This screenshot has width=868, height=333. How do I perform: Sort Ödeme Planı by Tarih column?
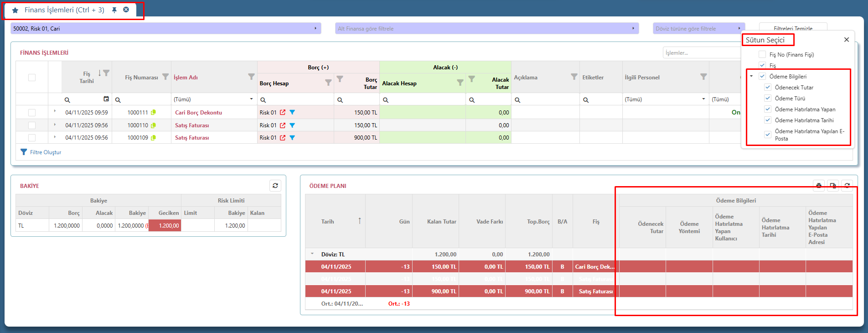pos(328,221)
